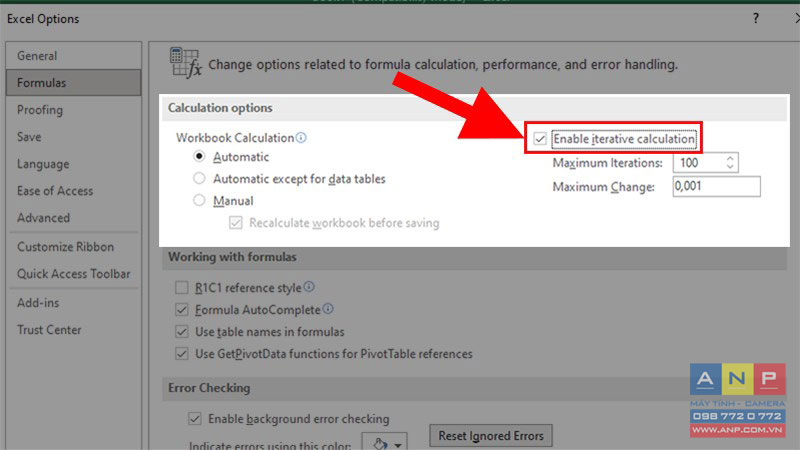Toggle Formula AutoComplete checkbox

[x=181, y=309]
